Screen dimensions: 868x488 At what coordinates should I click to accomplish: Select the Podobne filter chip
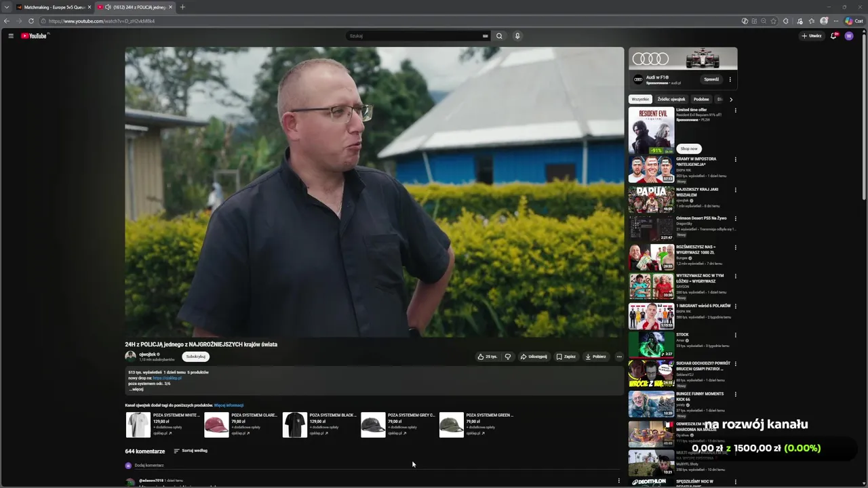tap(701, 99)
